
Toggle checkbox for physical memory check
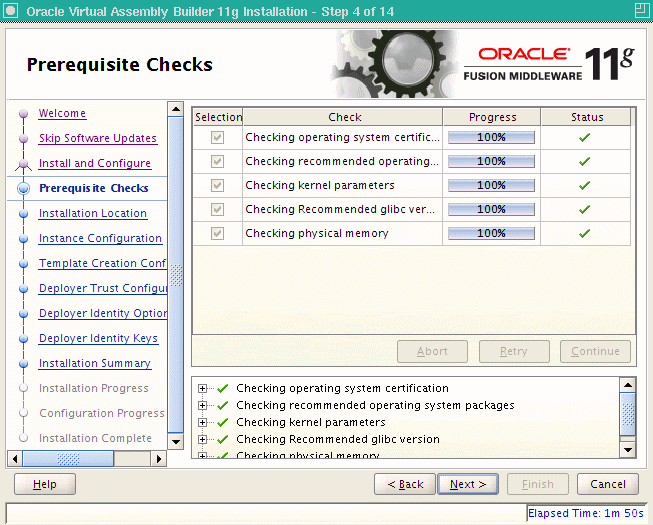point(217,233)
